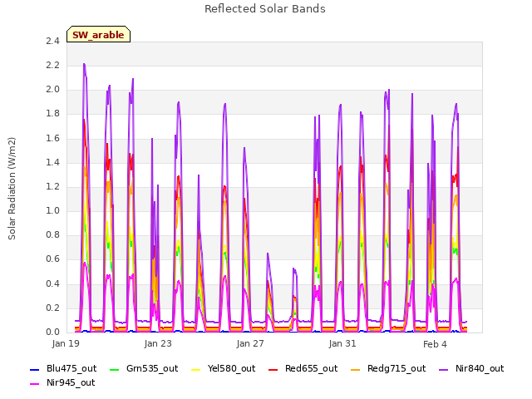Click the Jan 27 x-axis tick label
The image size is (532, 399).
(250, 343)
